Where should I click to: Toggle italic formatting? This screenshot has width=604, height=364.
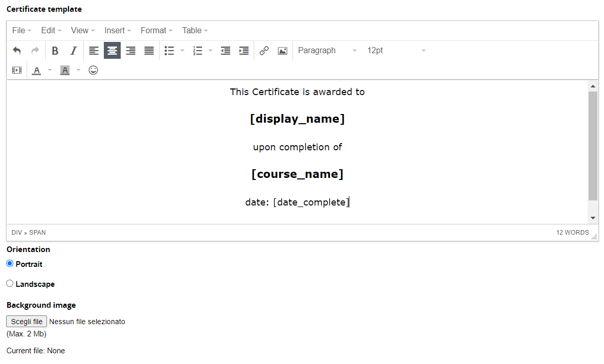[73, 50]
